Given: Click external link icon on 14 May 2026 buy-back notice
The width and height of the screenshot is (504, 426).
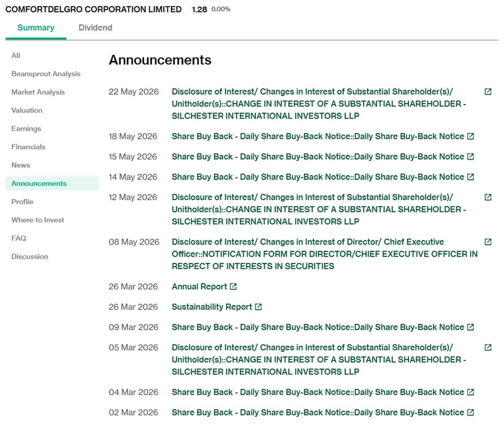Looking at the screenshot, I should coord(470,177).
